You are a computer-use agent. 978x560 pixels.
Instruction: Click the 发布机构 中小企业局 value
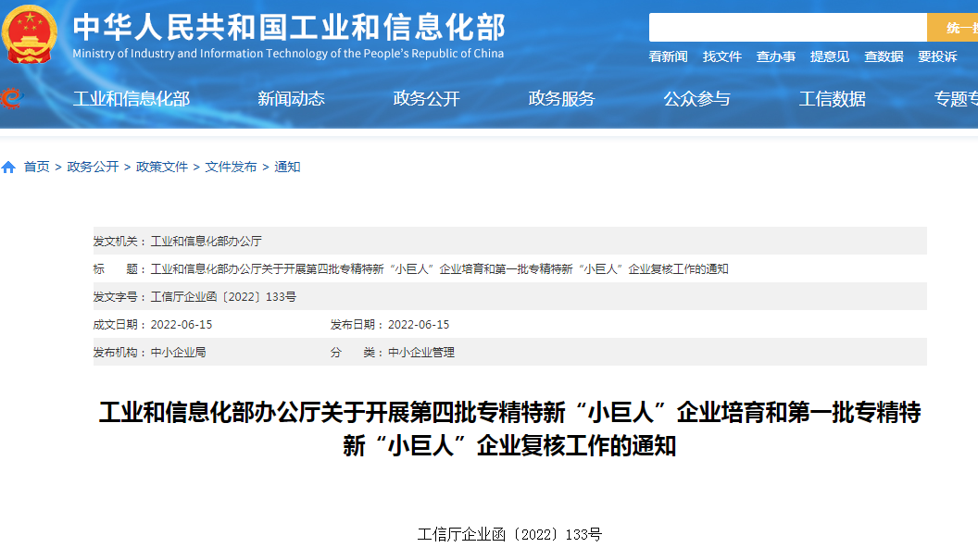coord(179,353)
